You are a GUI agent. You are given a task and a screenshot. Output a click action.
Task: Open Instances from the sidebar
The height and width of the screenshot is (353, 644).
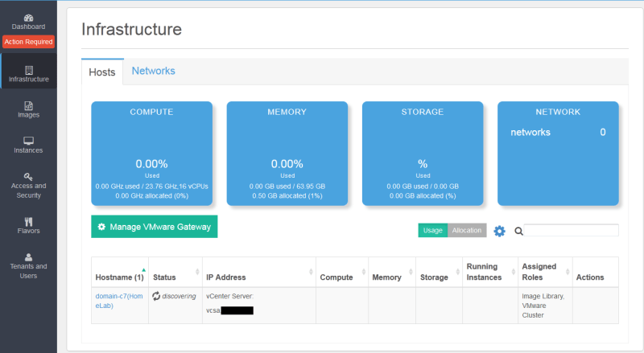click(28, 142)
